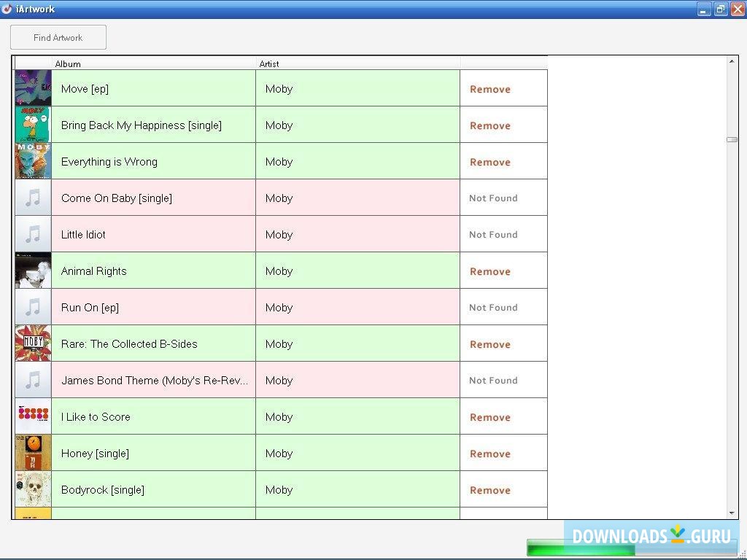This screenshot has height=560, width=747.
Task: Select album name Animal Rights
Action: 94,271
